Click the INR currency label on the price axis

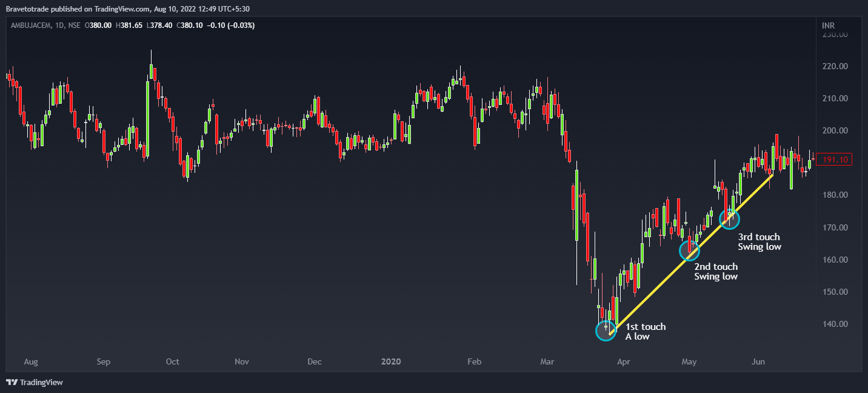click(x=827, y=25)
